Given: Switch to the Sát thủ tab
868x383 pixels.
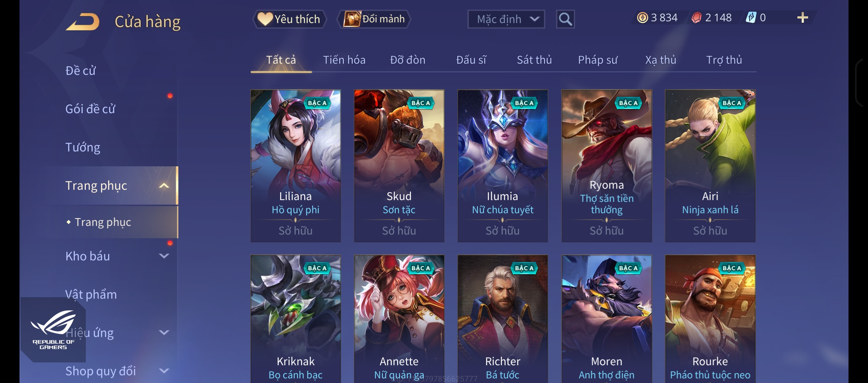Looking at the screenshot, I should point(534,60).
